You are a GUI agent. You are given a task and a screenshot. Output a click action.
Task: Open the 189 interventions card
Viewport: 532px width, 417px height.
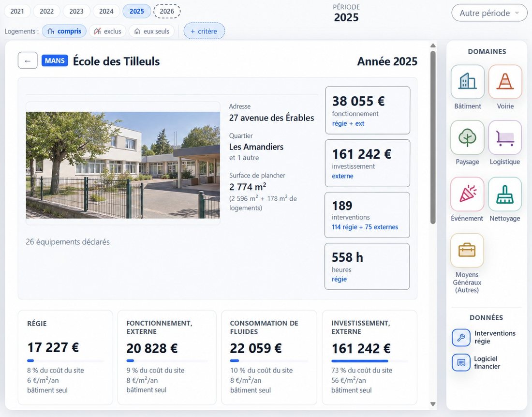[367, 215]
